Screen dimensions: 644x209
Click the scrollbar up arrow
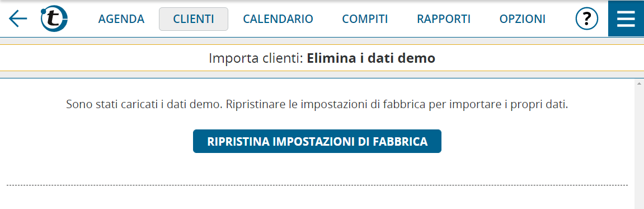(639, 83)
